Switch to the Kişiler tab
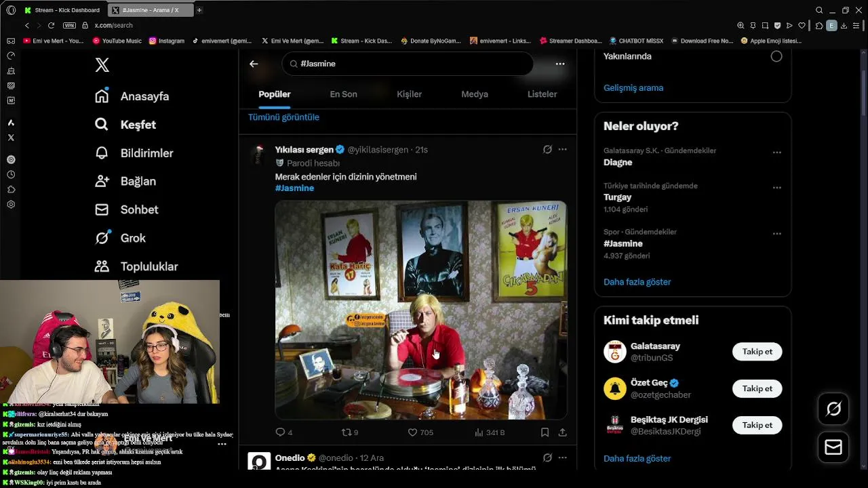Screen dimensions: 868x488 (409, 94)
